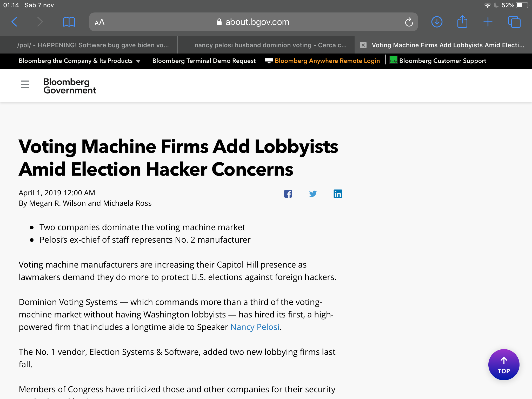Screen dimensions: 532x399
Task: Tap the 01:14 clock in status bar
Action: point(11,5)
